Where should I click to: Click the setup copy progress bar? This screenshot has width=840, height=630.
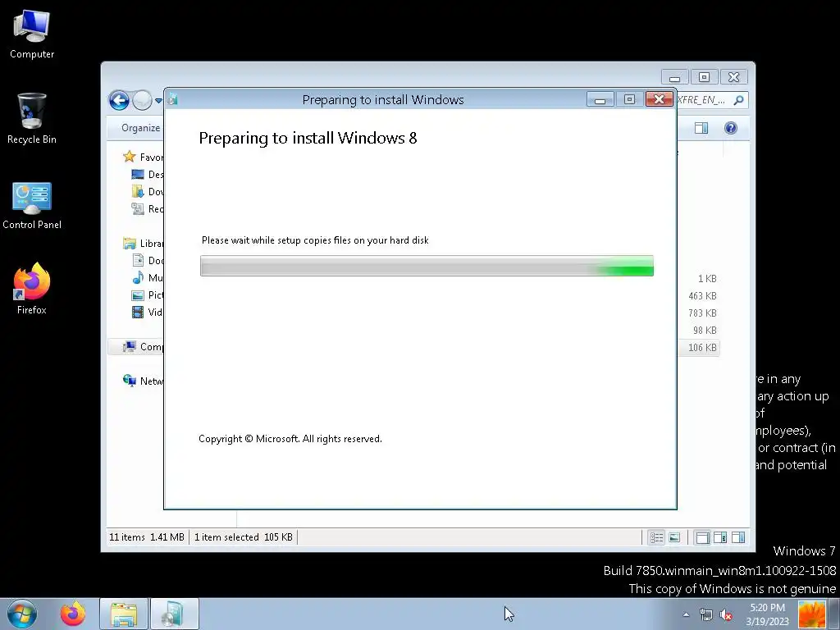pyautogui.click(x=427, y=266)
